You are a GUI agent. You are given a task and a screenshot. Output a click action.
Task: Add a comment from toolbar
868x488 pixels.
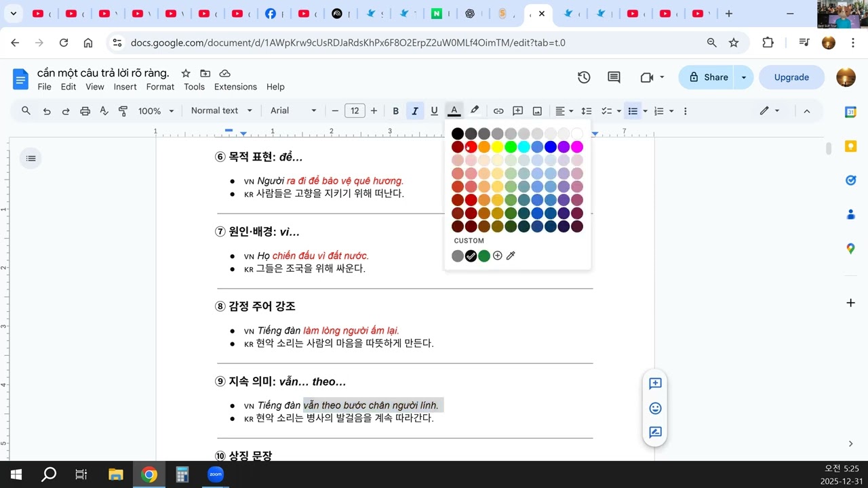click(518, 111)
